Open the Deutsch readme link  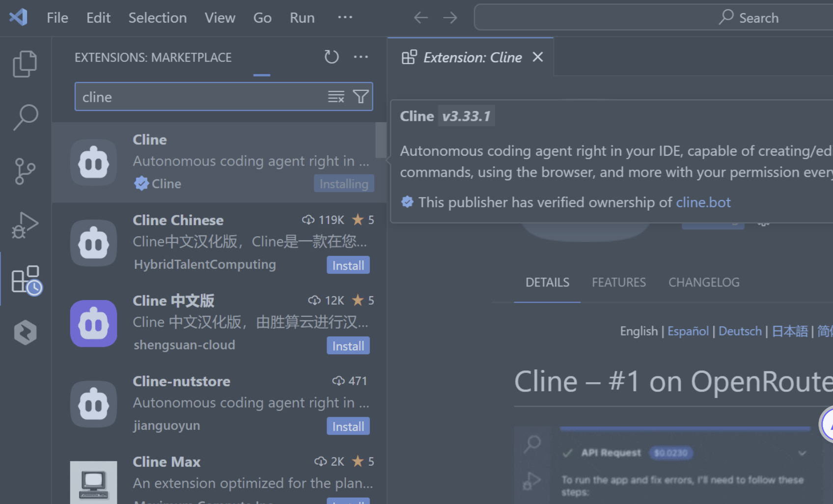740,331
